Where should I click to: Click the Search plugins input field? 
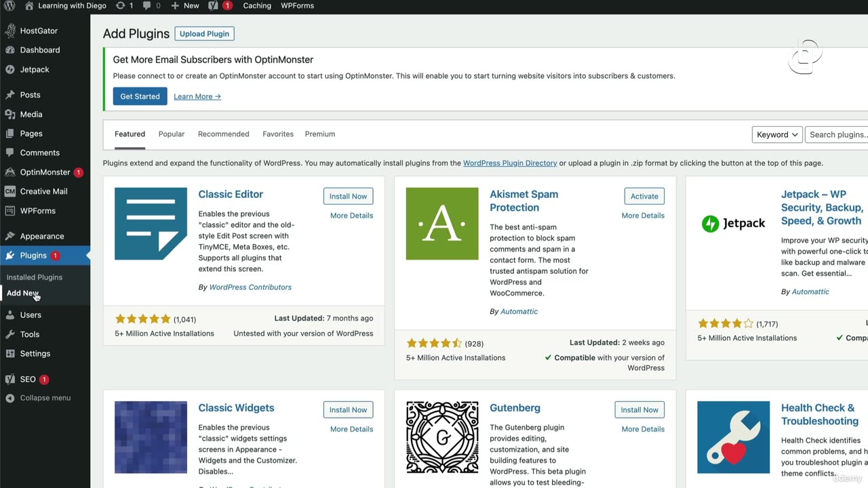pyautogui.click(x=837, y=134)
